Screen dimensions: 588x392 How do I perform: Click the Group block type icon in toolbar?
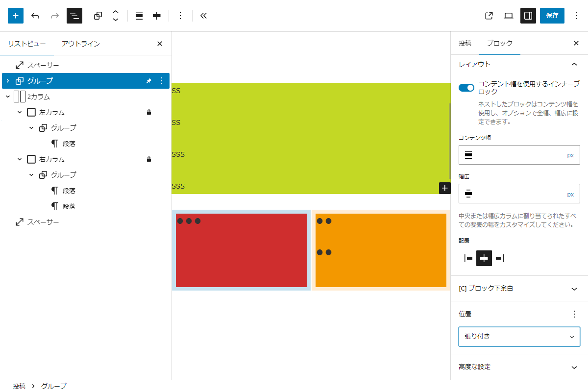pyautogui.click(x=98, y=16)
